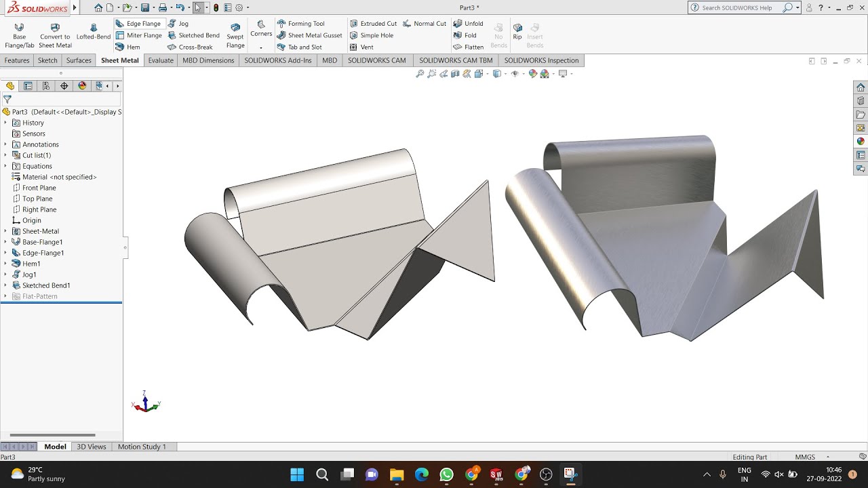Start the Hem tool

127,47
